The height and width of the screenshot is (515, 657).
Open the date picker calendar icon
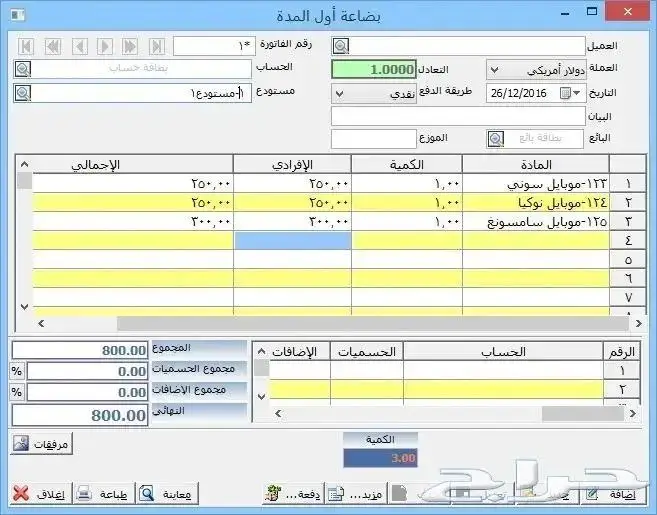coord(565,93)
